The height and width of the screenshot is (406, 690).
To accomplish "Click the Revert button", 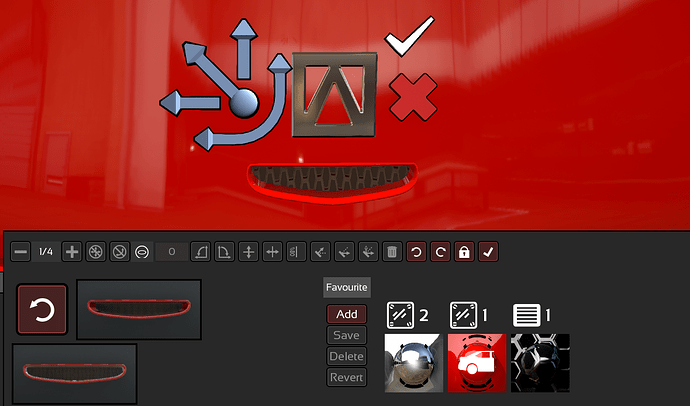I will 347,377.
